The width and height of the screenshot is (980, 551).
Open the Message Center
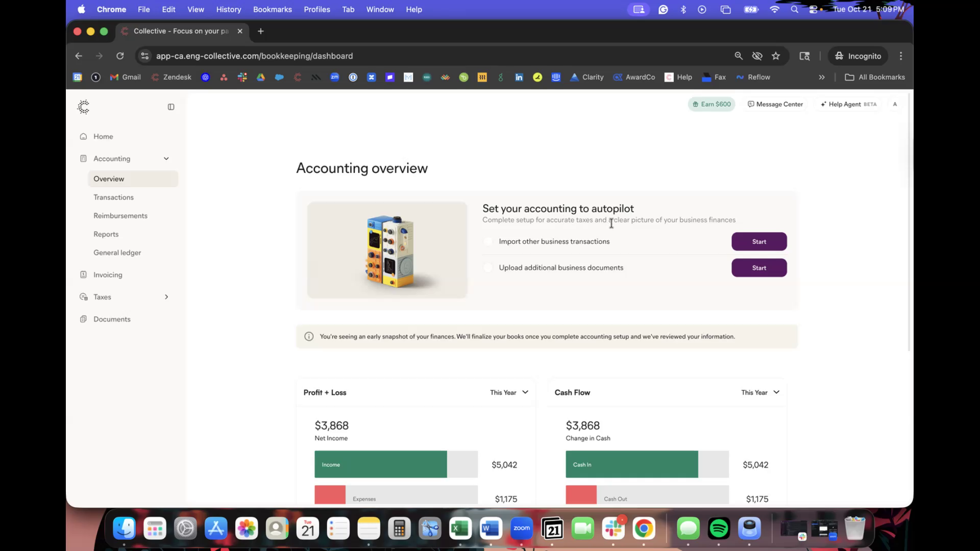[775, 104]
